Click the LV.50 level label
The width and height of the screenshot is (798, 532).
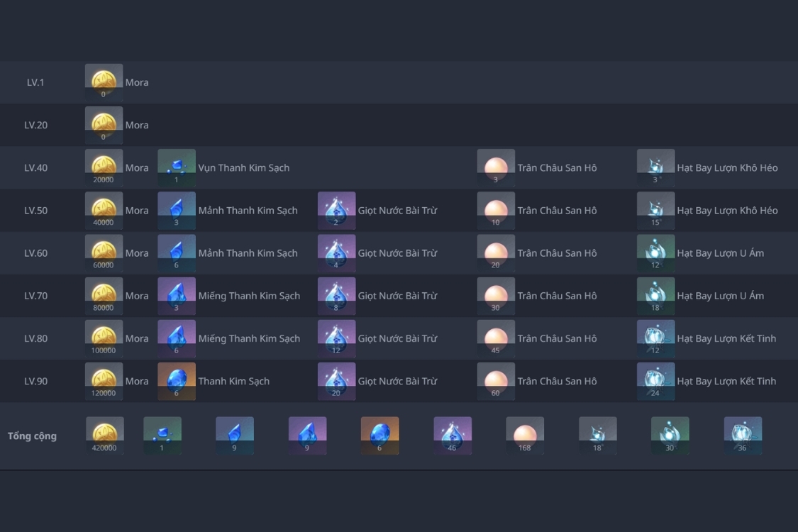pyautogui.click(x=35, y=211)
